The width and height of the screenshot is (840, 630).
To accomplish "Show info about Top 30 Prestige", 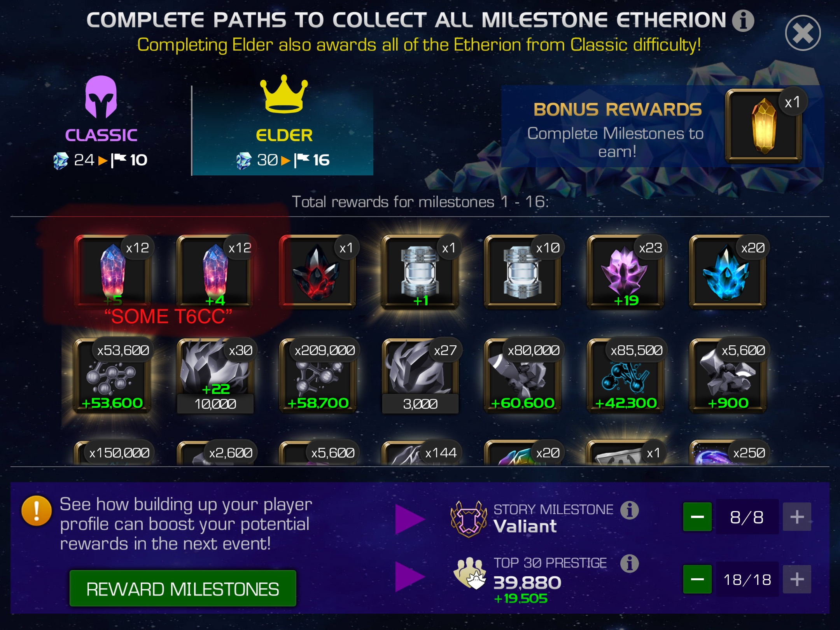I will 629,563.
